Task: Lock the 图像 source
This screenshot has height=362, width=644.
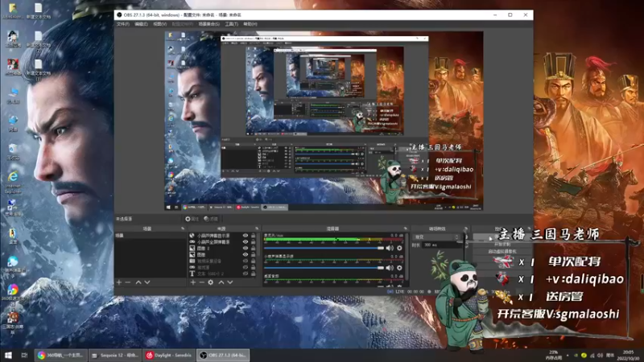Action: pos(253,254)
